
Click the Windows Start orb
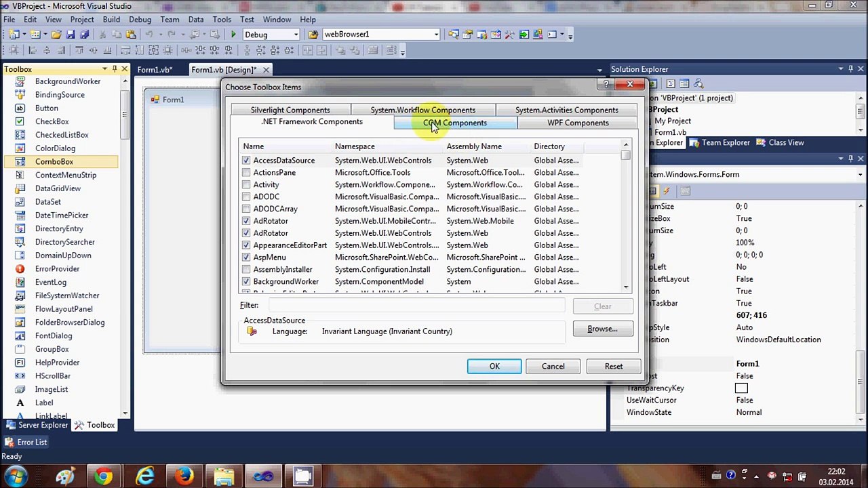pos(15,476)
